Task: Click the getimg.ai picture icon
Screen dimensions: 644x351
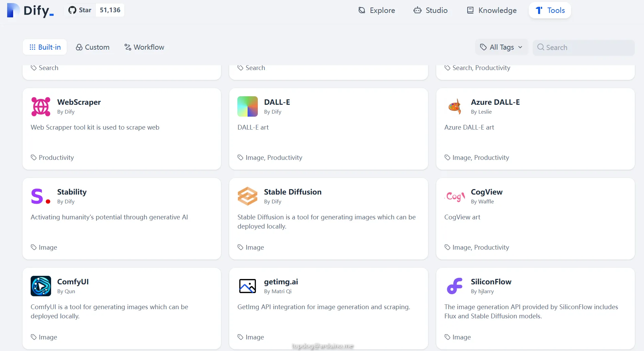Action: pyautogui.click(x=247, y=286)
